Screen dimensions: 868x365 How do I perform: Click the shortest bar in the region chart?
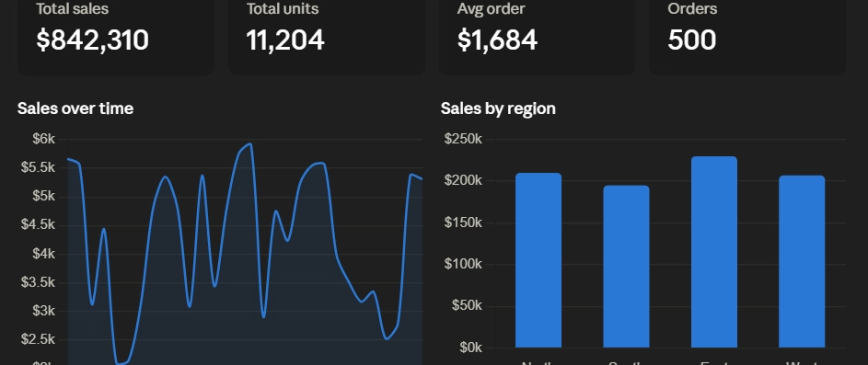(x=626, y=267)
